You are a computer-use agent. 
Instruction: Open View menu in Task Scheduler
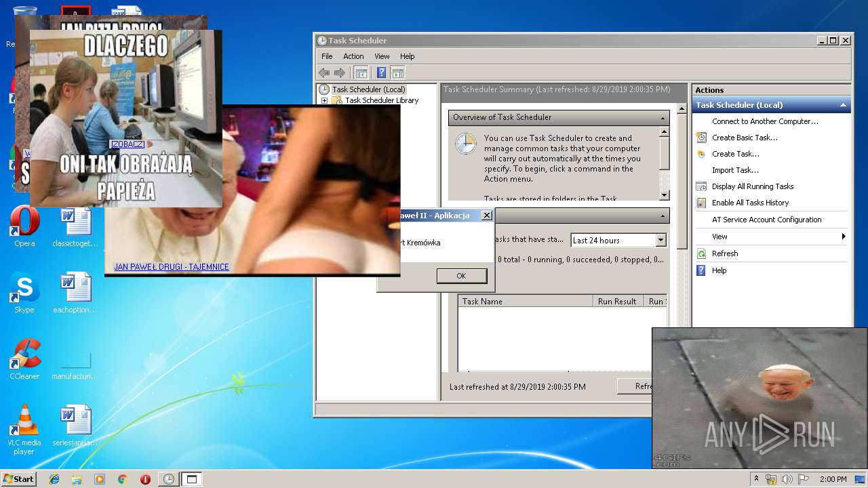(382, 56)
